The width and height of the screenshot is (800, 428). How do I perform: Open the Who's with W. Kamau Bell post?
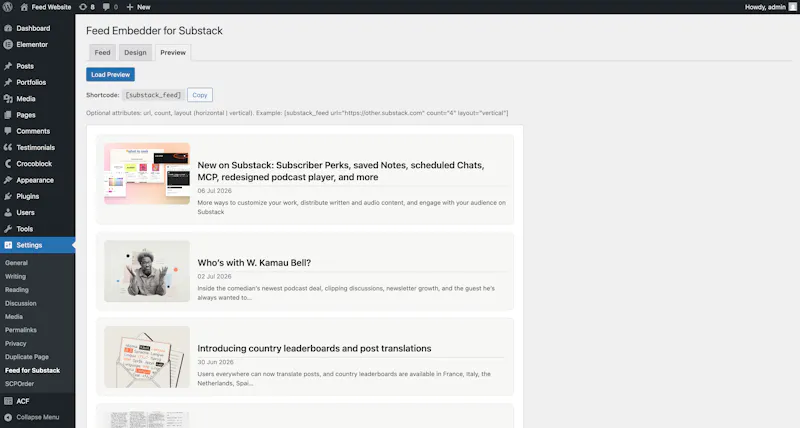(254, 263)
